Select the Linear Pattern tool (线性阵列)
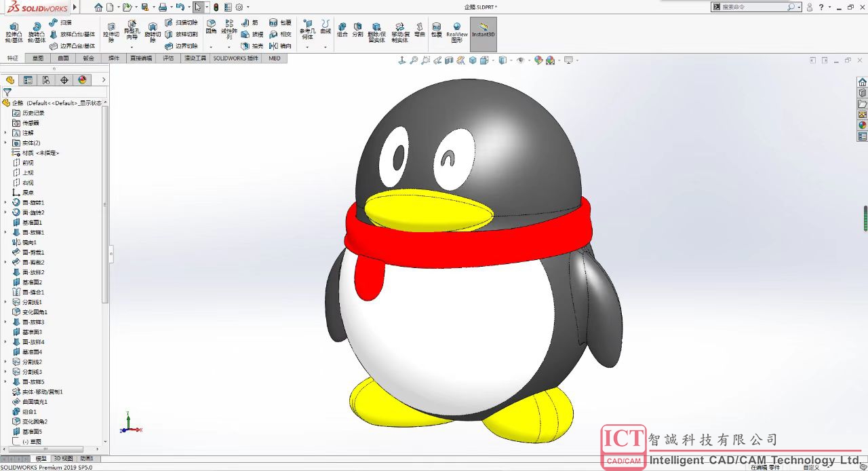Image resolution: width=868 pixels, height=471 pixels. click(229, 29)
